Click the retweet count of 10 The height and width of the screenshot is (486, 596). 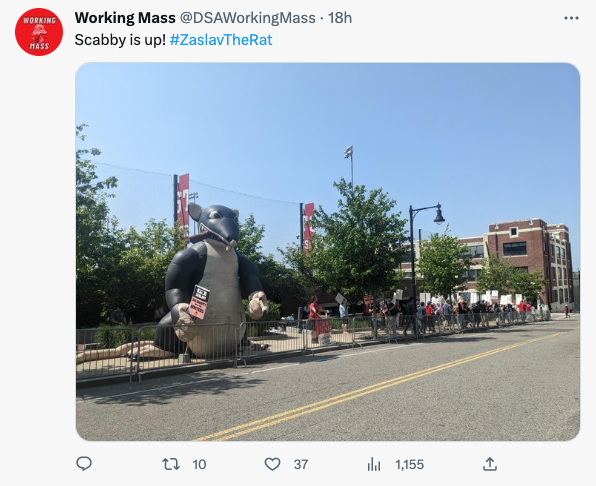click(x=199, y=464)
